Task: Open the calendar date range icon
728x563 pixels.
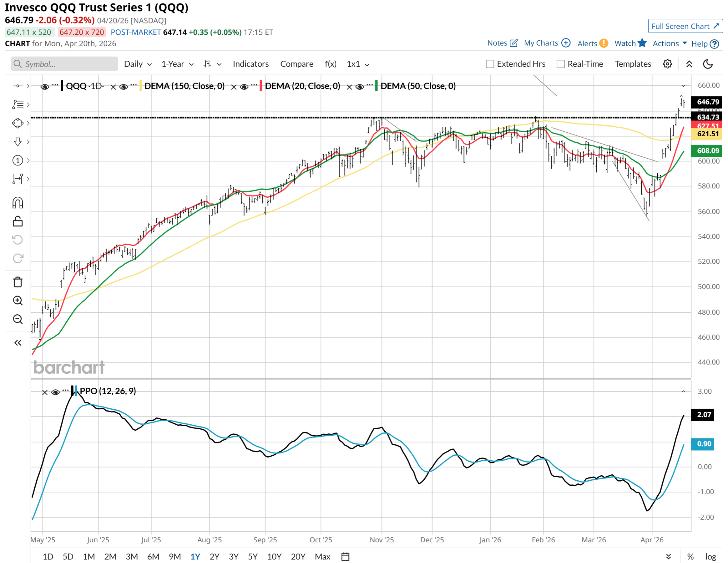Action: [x=345, y=557]
